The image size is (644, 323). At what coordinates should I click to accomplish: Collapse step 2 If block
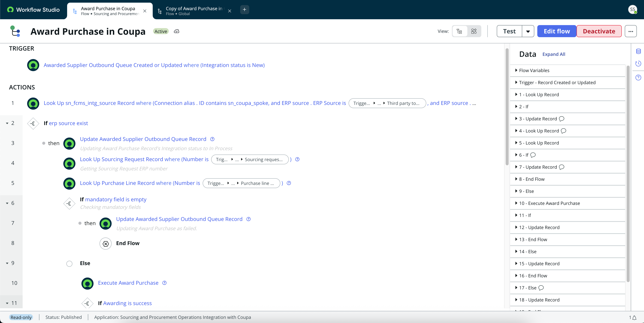point(7,123)
